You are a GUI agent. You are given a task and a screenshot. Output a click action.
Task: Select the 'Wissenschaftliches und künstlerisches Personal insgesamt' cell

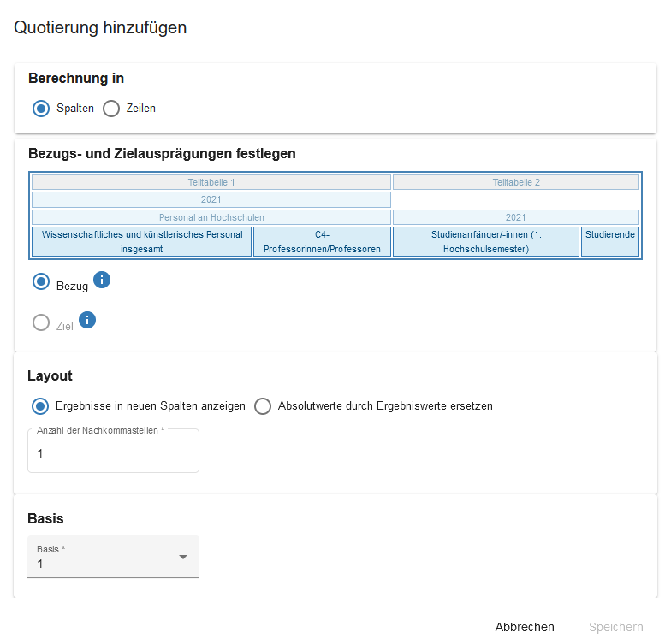tap(142, 241)
